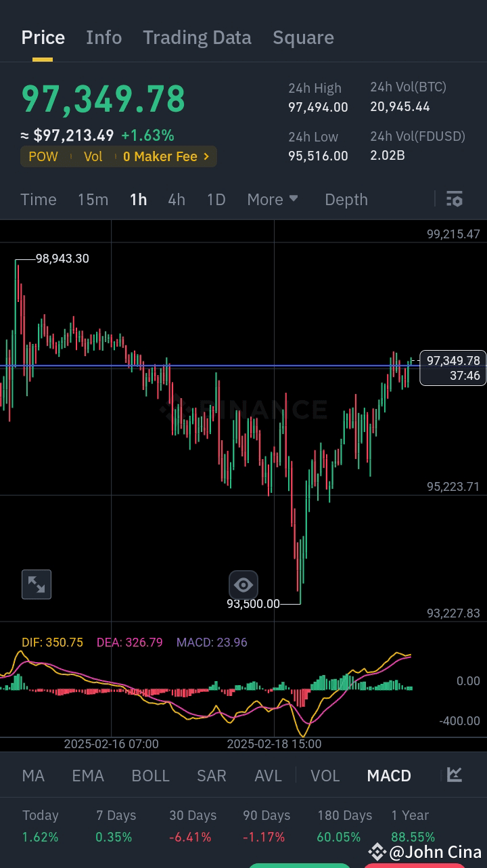
Task: Open the indicator settings chart icon
Action: 455,775
